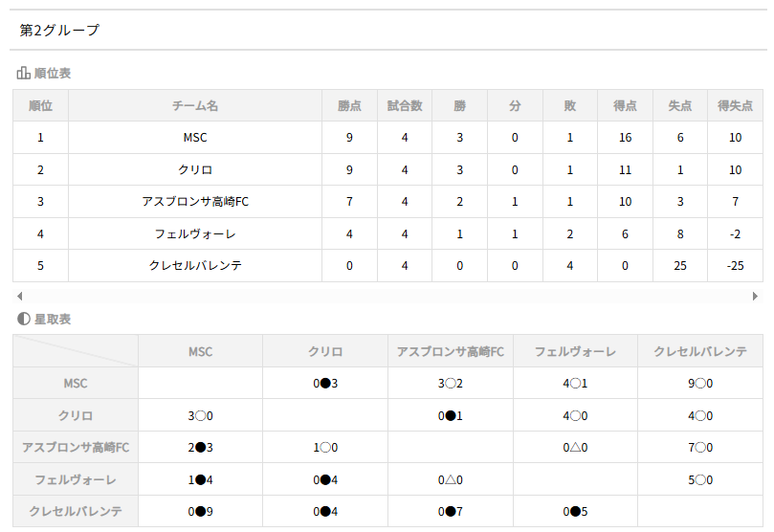Click the left scroll arrow under the standings table

(18, 297)
